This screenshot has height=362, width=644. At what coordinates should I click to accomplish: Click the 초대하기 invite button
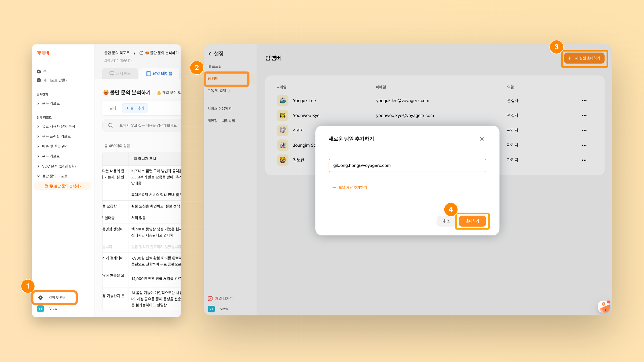[x=472, y=221]
